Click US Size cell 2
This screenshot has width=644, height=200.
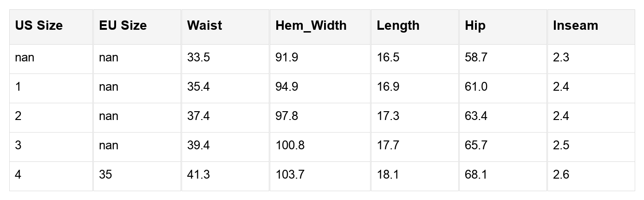18,116
